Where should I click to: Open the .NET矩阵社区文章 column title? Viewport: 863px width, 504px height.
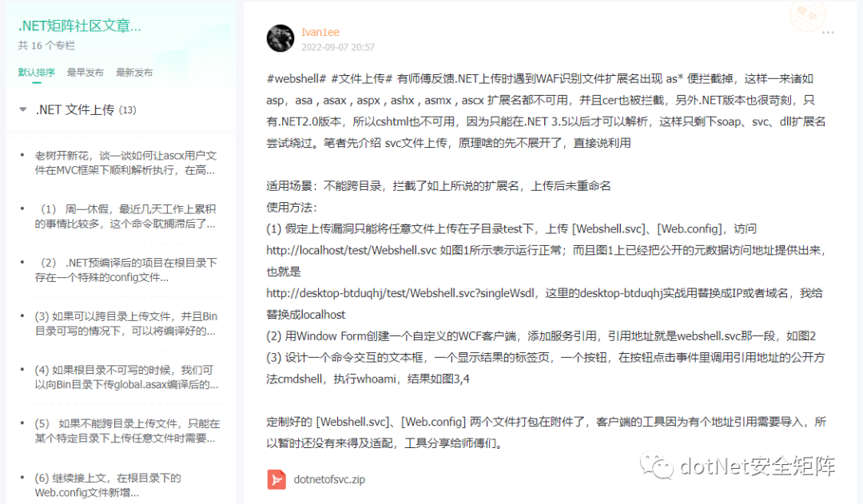(x=80, y=26)
